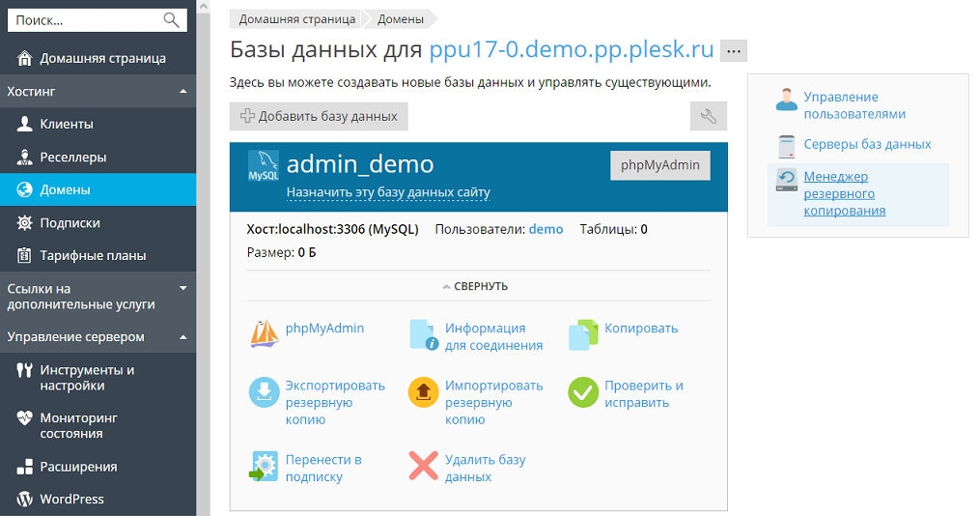Click the Добавить базу данных button
The width and height of the screenshot is (980, 516).
click(319, 116)
